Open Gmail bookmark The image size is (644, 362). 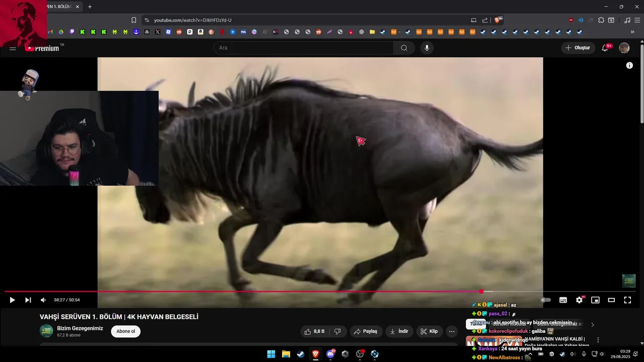(50, 32)
